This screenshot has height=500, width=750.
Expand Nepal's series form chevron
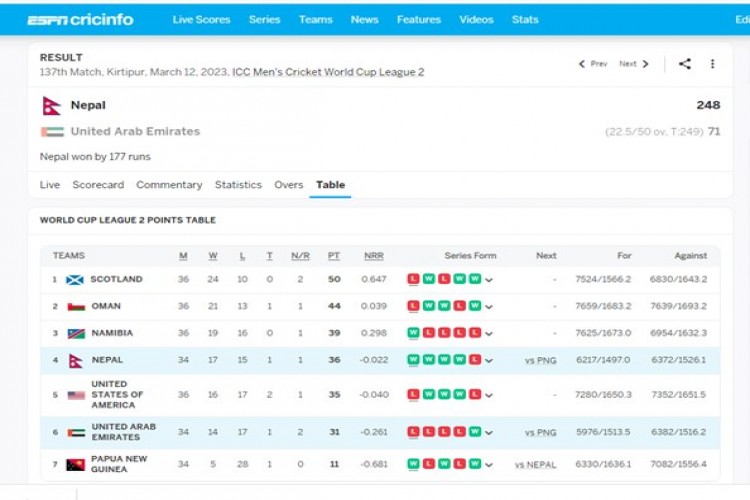(x=489, y=360)
